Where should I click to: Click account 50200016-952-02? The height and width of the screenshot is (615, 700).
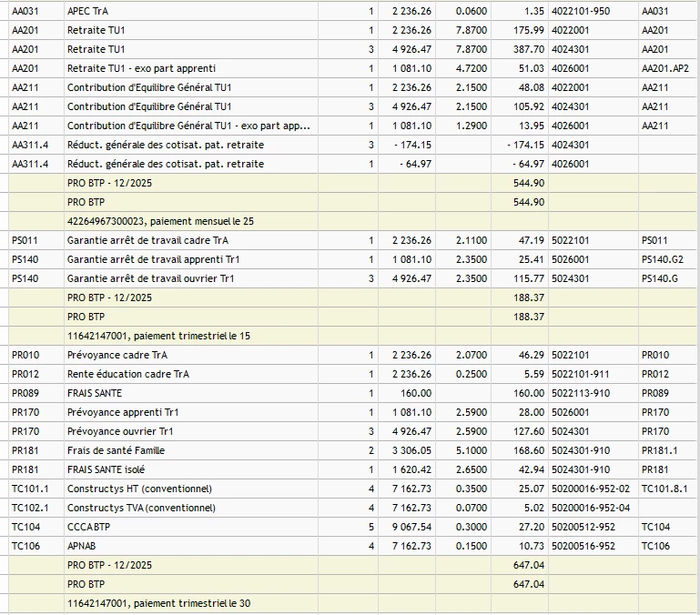coord(590,489)
